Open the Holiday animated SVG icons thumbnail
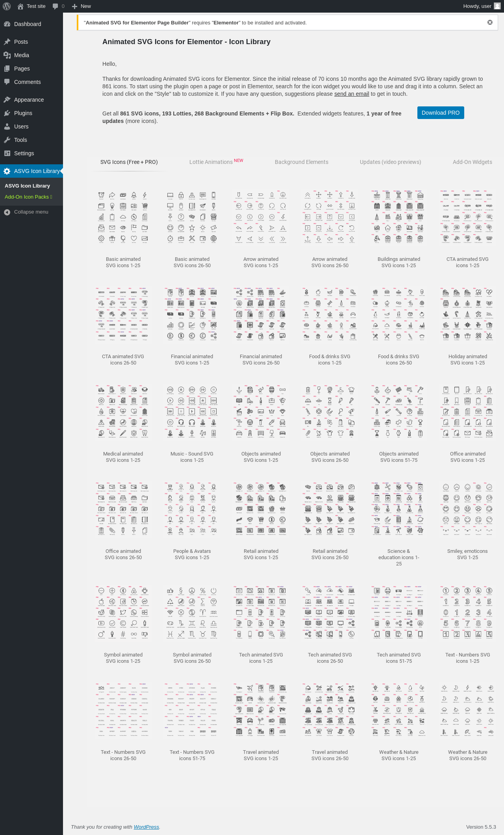Screen dimensions: 504x835 (x=468, y=314)
